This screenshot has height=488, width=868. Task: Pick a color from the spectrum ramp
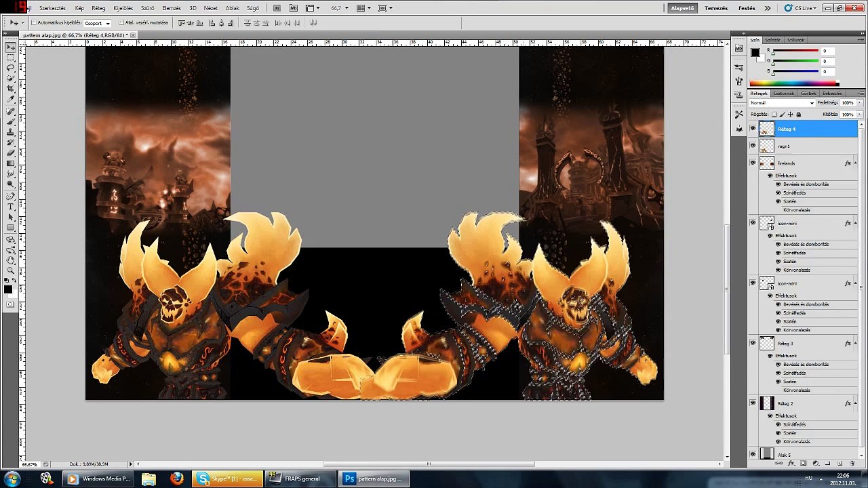coord(793,83)
